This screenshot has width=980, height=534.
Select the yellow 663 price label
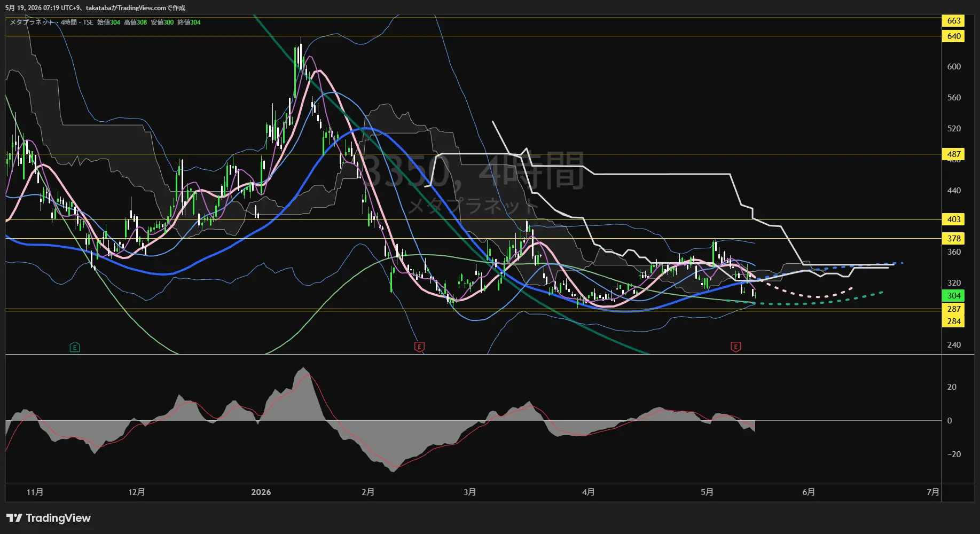click(x=953, y=21)
